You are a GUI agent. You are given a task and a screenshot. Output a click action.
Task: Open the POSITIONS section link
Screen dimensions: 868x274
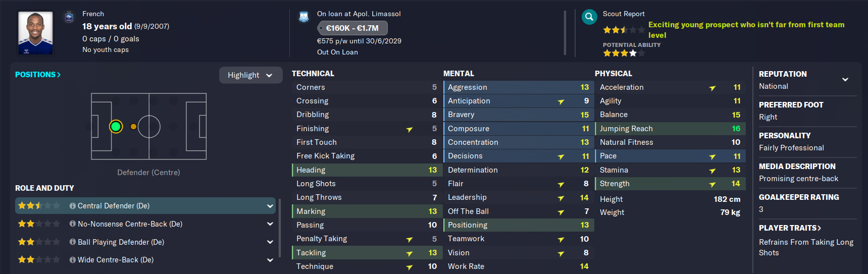coord(38,75)
